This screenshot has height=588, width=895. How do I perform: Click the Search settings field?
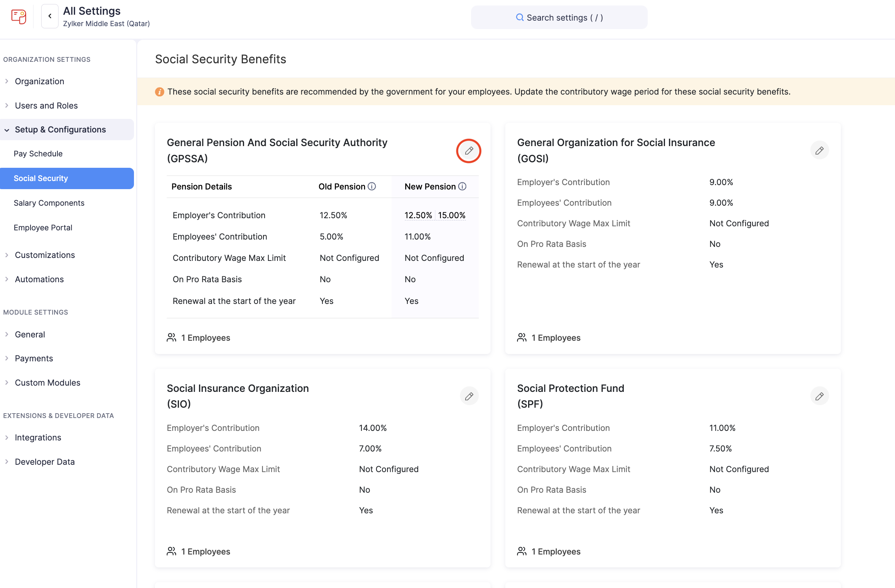pyautogui.click(x=559, y=18)
